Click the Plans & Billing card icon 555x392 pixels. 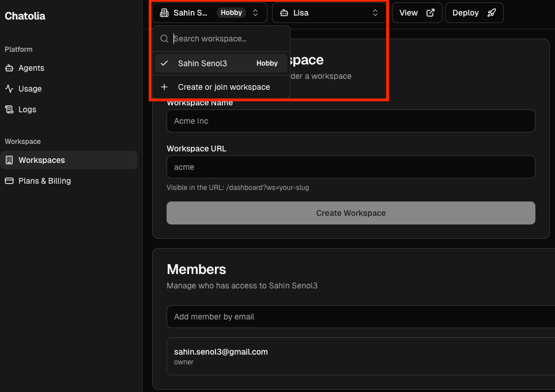pyautogui.click(x=9, y=181)
